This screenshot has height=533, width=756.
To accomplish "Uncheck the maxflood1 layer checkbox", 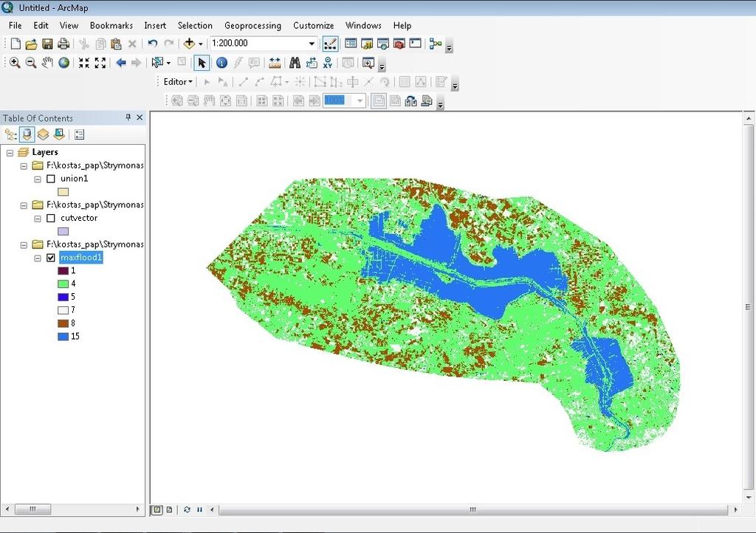I will 51,258.
